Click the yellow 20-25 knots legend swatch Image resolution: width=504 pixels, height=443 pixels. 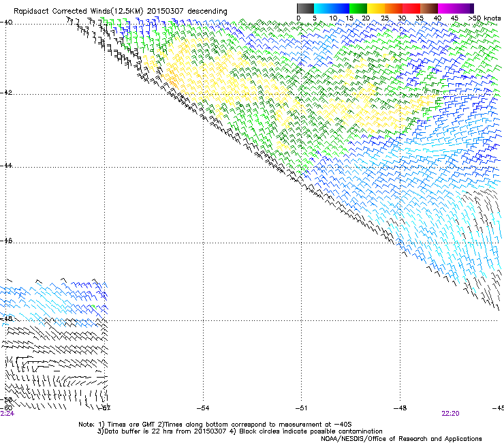[x=376, y=8]
